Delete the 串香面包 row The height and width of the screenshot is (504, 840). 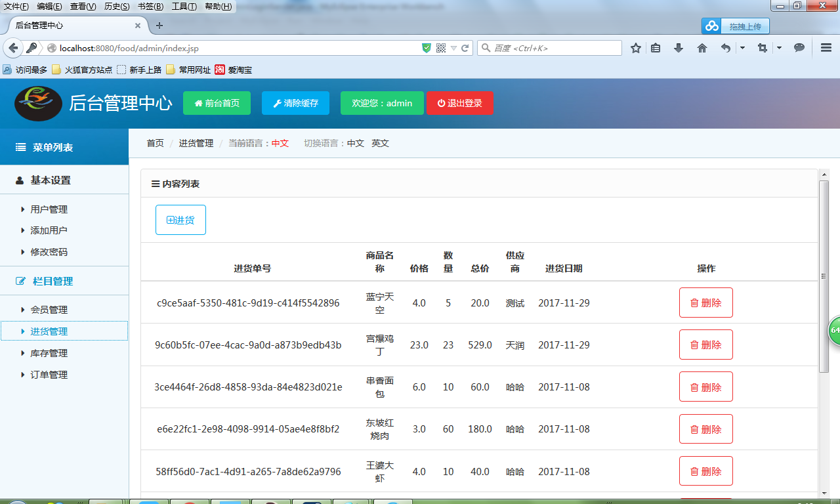[706, 387]
